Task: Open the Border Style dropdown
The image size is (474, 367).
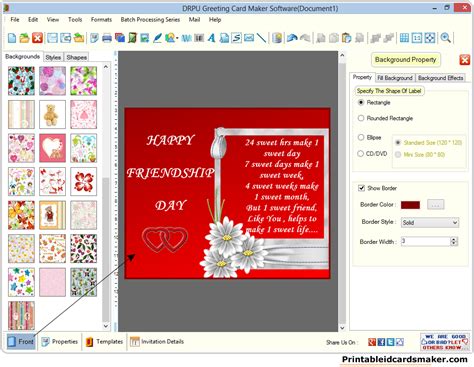Action: click(430, 223)
